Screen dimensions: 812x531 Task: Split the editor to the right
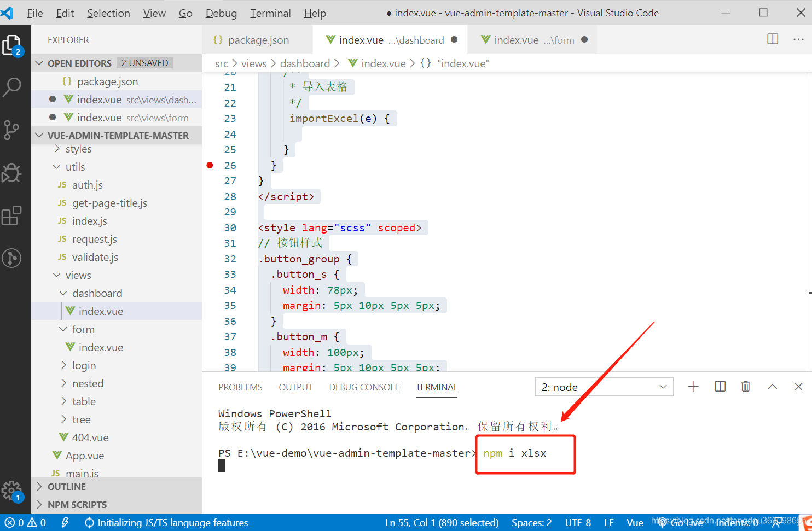point(773,39)
